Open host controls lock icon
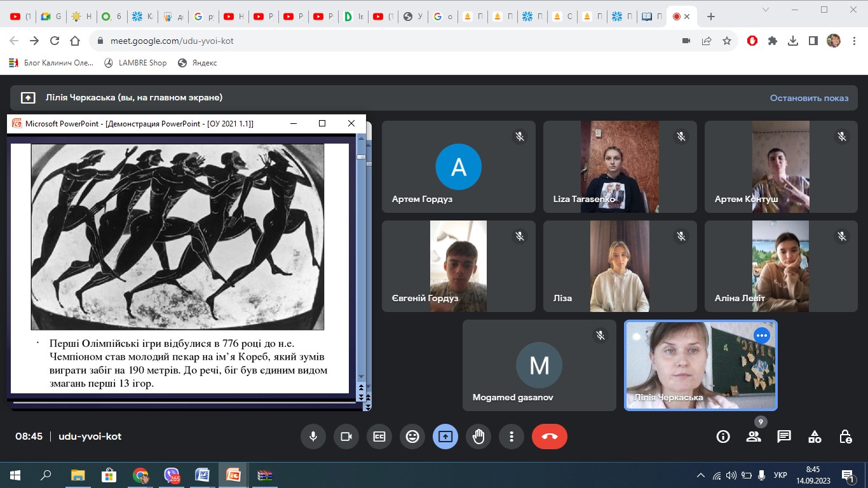Image resolution: width=868 pixels, height=488 pixels. [845, 437]
